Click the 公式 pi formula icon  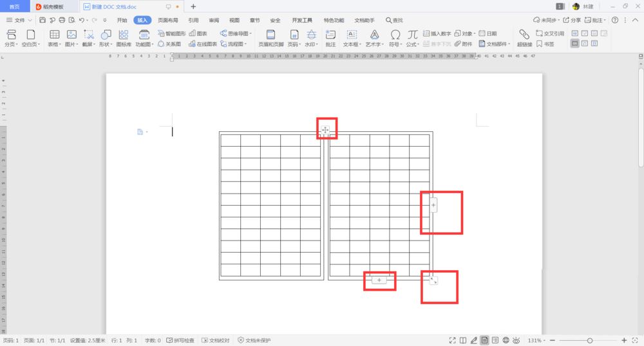click(x=413, y=35)
